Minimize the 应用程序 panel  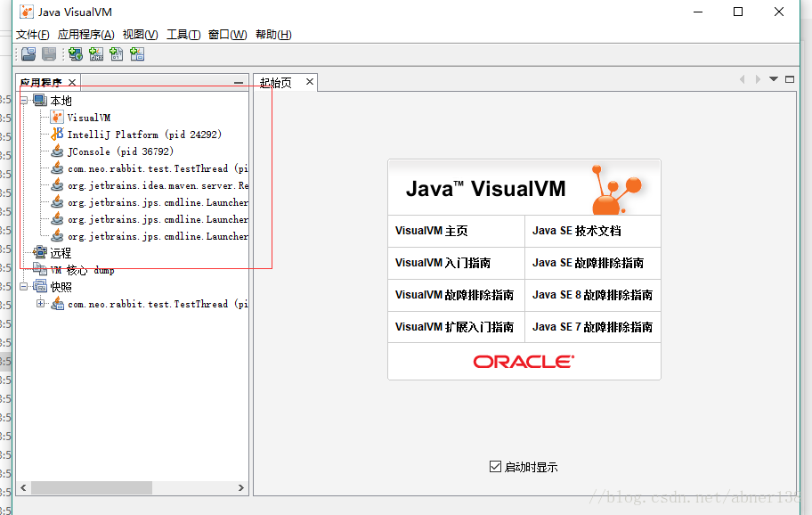(x=239, y=82)
